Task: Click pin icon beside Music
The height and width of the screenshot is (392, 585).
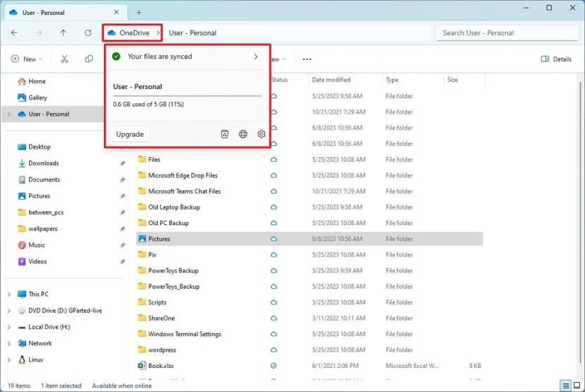Action: tap(122, 246)
